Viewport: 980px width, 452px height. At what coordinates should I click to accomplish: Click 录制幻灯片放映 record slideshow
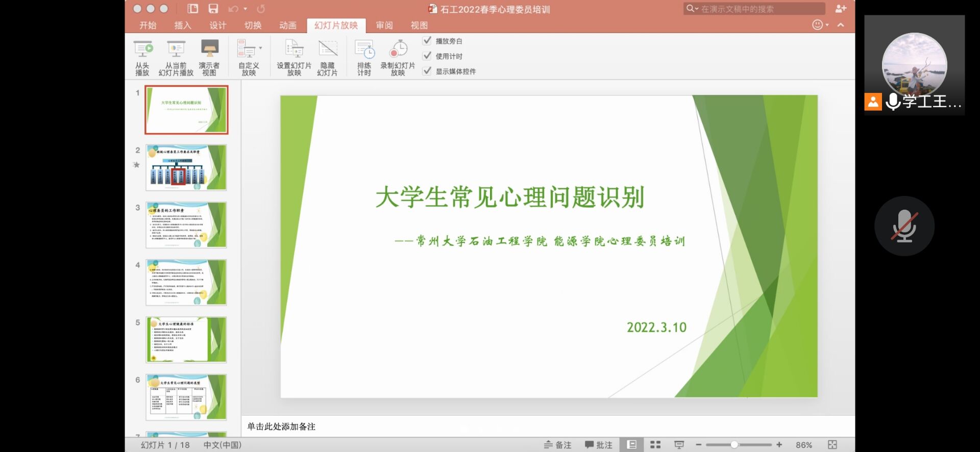tap(398, 49)
